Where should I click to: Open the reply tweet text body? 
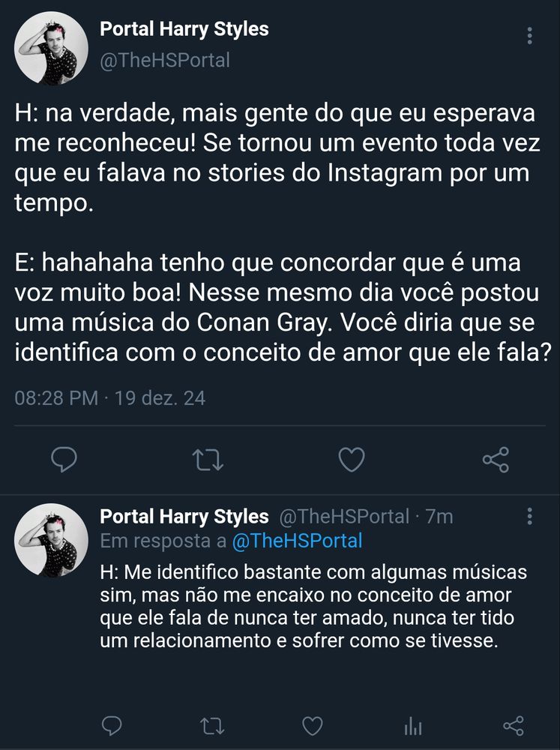[x=313, y=606]
